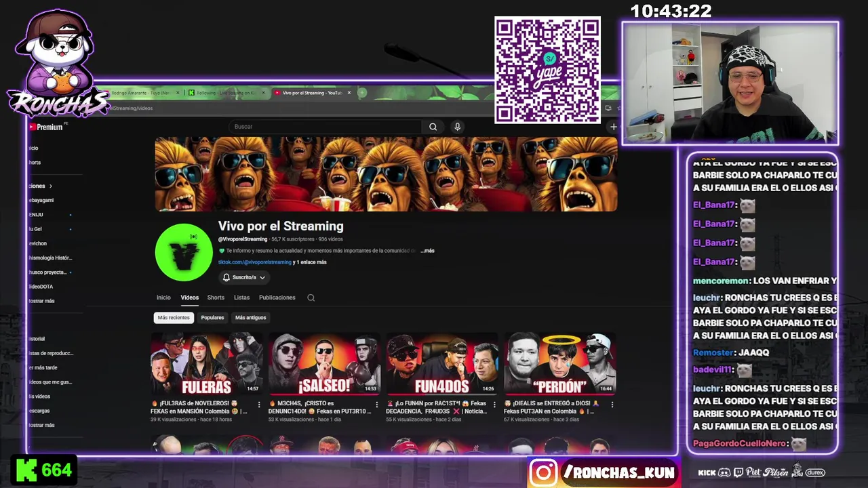This screenshot has height=488, width=868.
Task: Open the ENIJU subscription in sidebar
Action: [36, 215]
